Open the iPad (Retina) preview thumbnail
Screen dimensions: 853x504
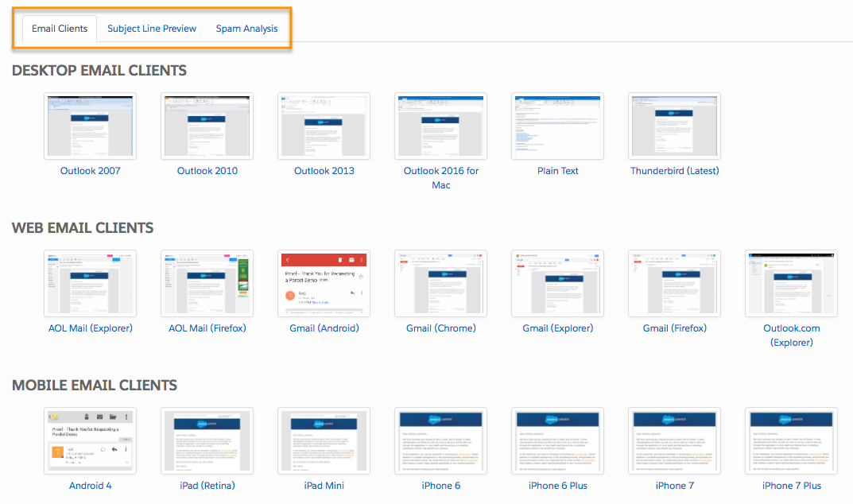click(x=207, y=441)
